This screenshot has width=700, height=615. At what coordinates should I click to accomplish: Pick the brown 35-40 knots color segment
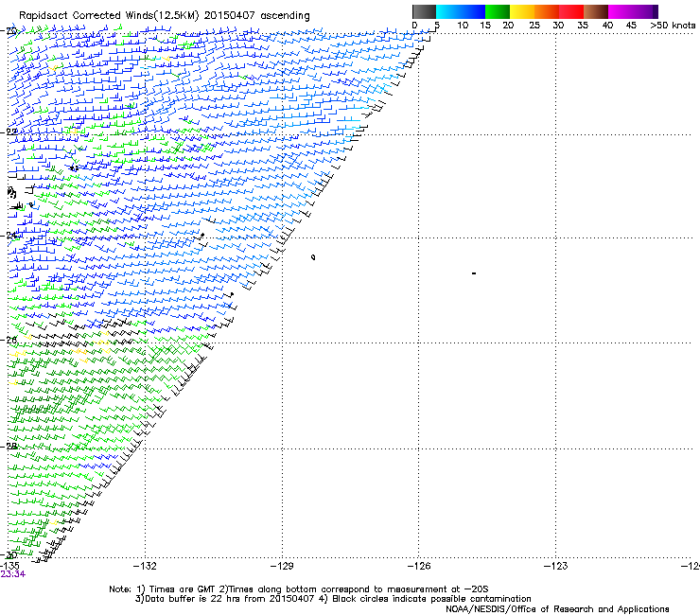[x=596, y=11]
